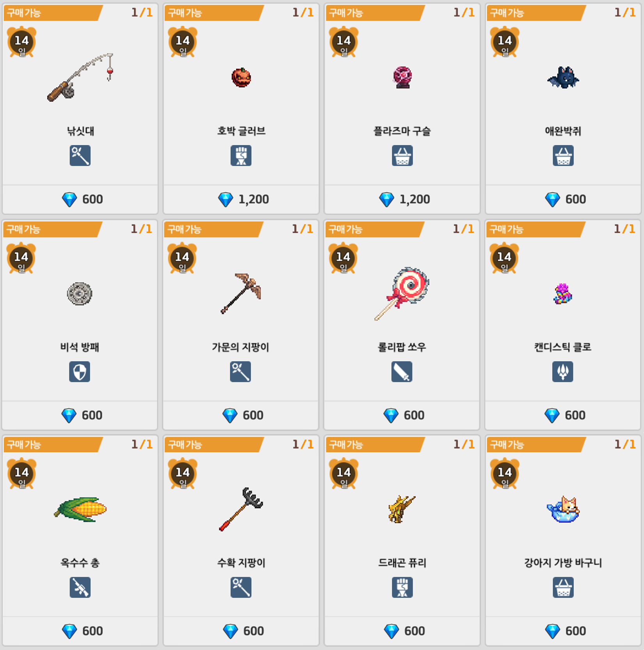Click the sword icon under 롤리팝 쏘우

pos(402,371)
